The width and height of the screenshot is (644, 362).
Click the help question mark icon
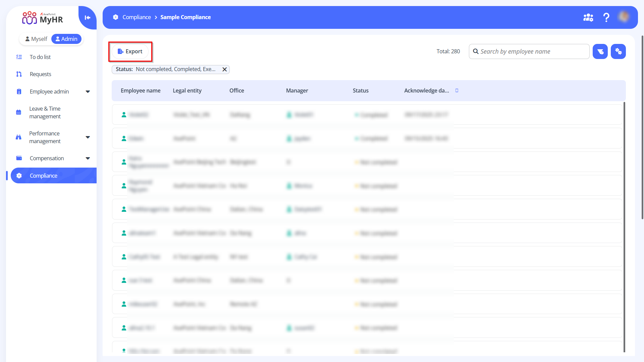[x=606, y=17]
